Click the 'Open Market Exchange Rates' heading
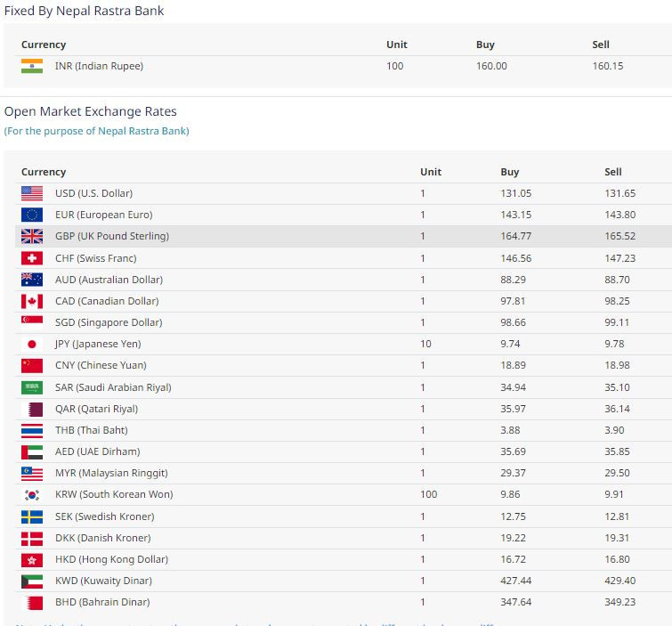 tap(91, 111)
